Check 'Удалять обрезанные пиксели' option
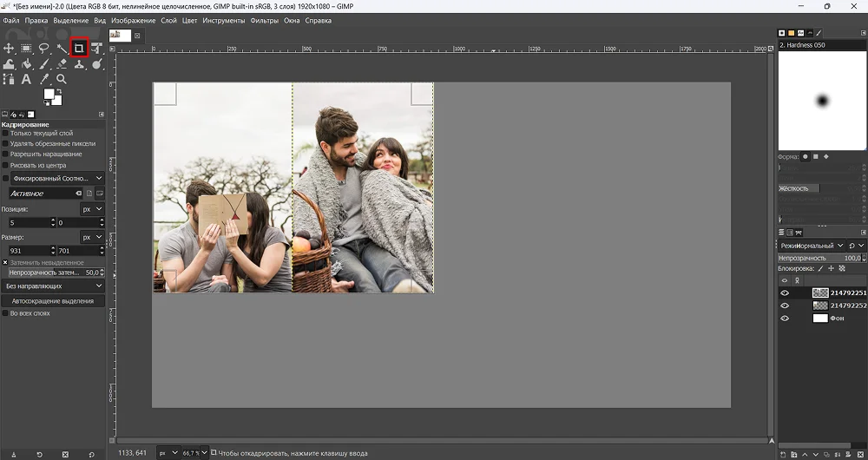This screenshot has height=460, width=868. click(5, 144)
